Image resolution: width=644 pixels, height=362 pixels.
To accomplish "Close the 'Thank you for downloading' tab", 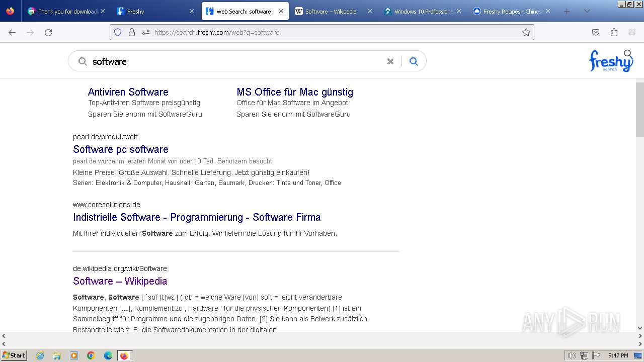I will click(103, 11).
